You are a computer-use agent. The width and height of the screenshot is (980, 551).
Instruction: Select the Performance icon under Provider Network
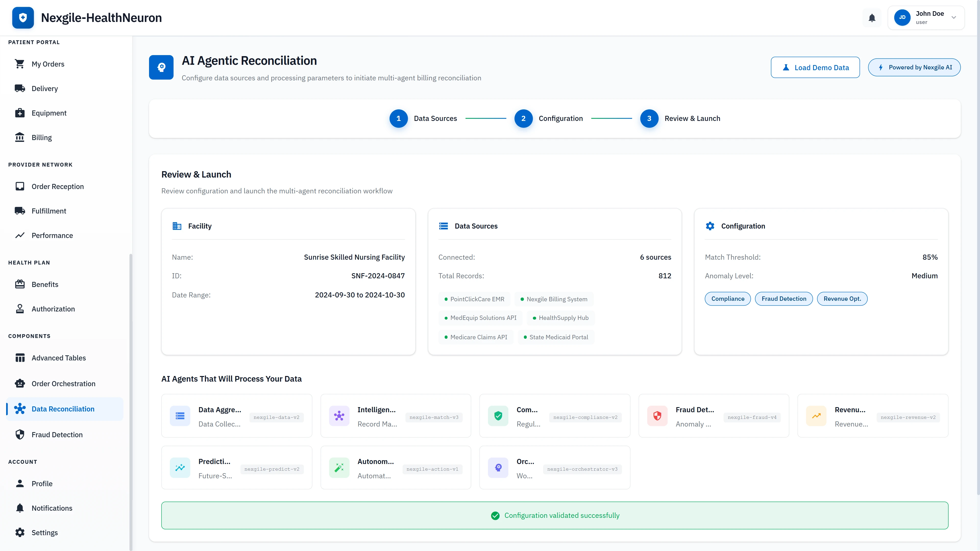(20, 235)
